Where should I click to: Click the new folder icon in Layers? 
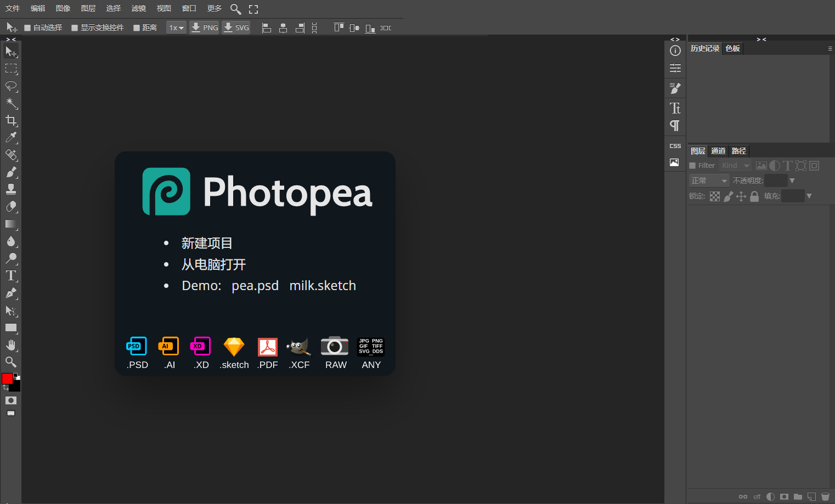pos(798,497)
